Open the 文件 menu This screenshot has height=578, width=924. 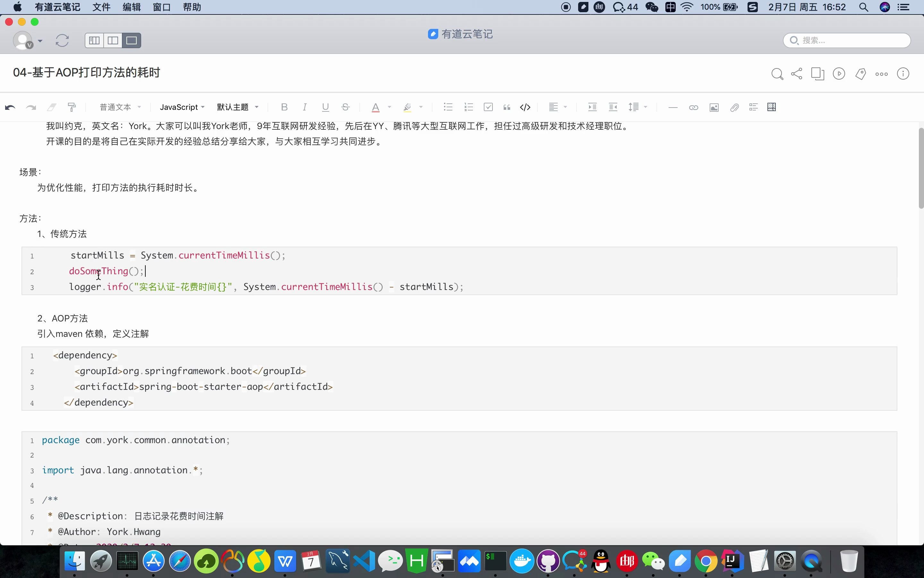(x=101, y=7)
